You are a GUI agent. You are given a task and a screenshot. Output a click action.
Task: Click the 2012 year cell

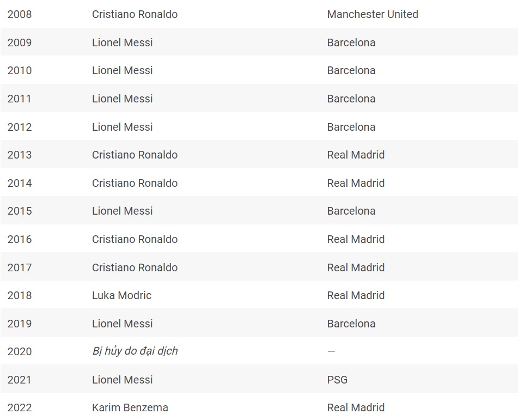[20, 127]
